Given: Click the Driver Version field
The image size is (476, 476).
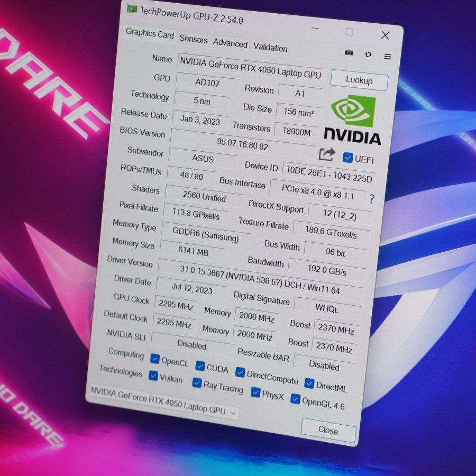Looking at the screenshot, I should coord(260,279).
